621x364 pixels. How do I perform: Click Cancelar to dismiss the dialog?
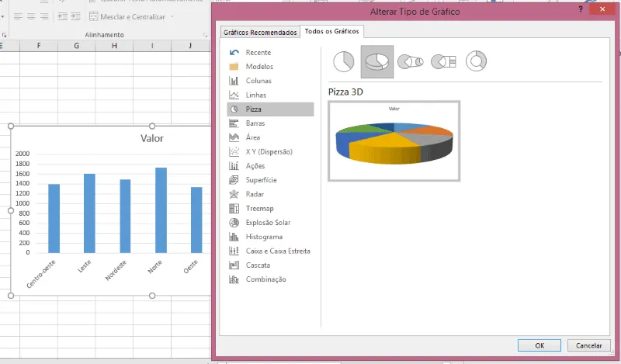click(x=588, y=345)
